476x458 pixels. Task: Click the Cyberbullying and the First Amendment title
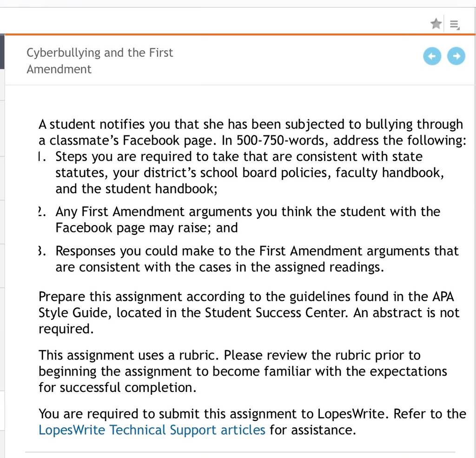(x=99, y=61)
